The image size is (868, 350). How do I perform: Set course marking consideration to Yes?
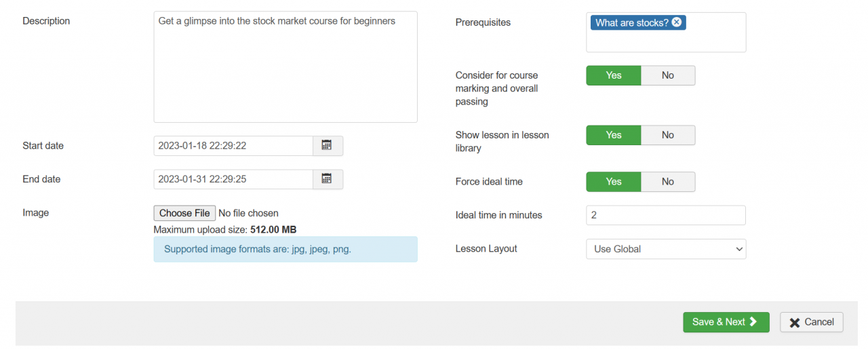(x=614, y=75)
